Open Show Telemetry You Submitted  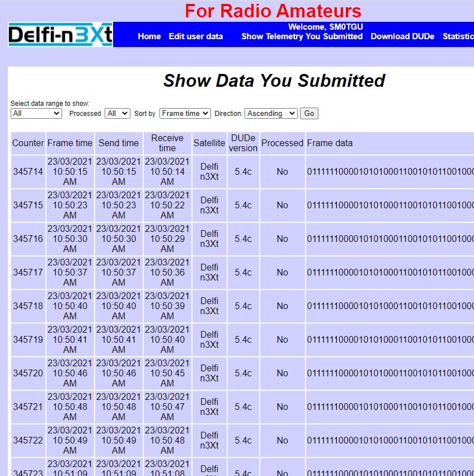pos(302,36)
